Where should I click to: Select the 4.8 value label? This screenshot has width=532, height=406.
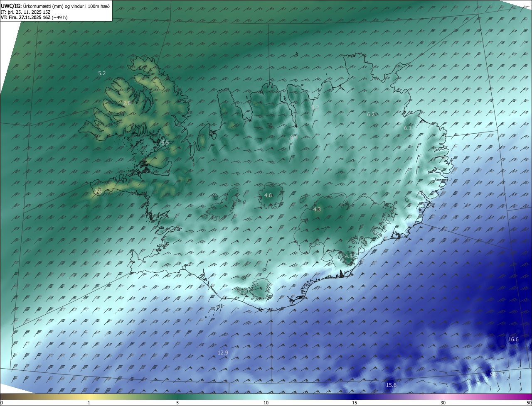click(349, 256)
